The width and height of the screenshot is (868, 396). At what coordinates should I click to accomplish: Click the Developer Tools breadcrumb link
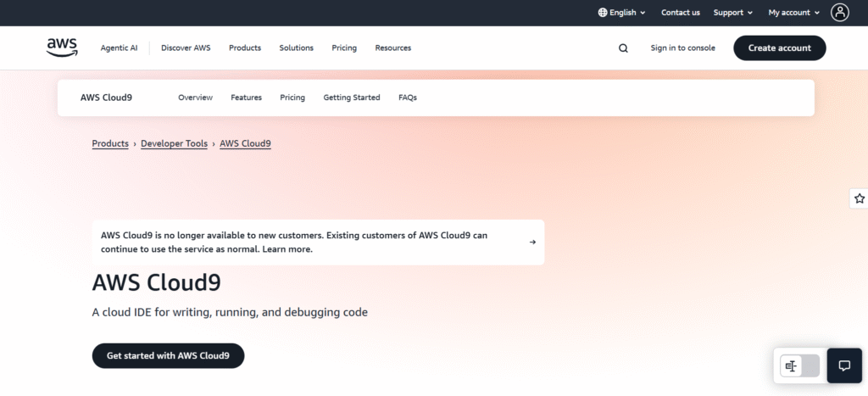click(x=174, y=144)
